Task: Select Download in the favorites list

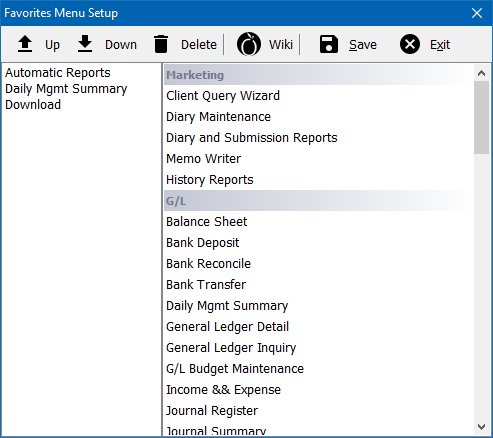Action: (x=33, y=105)
